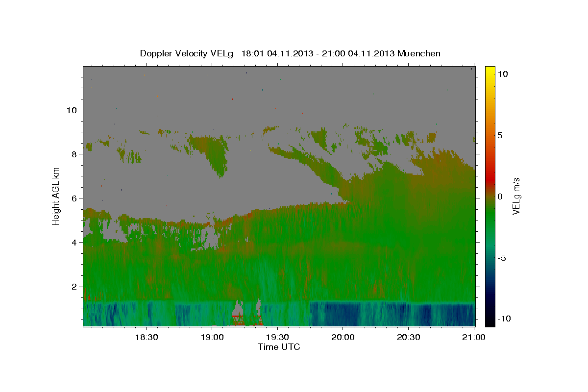This screenshot has height=392, width=588.
Task: Click the 20:30 time tick label
Action: click(x=409, y=338)
